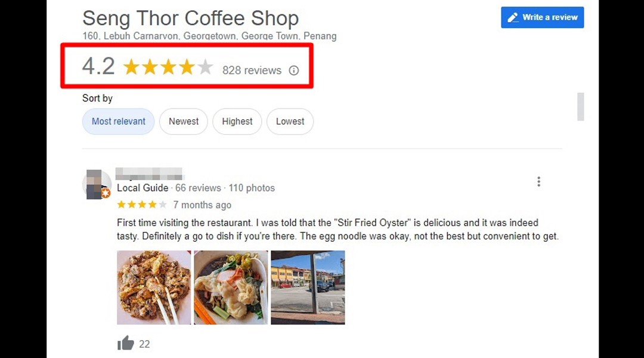Sort reviews by Newest
644x358 pixels.
click(184, 121)
